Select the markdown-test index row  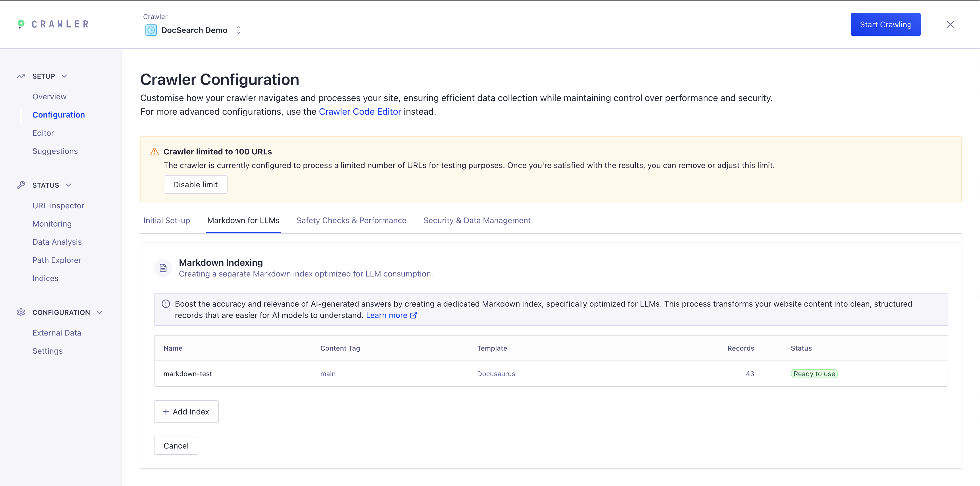[187, 373]
